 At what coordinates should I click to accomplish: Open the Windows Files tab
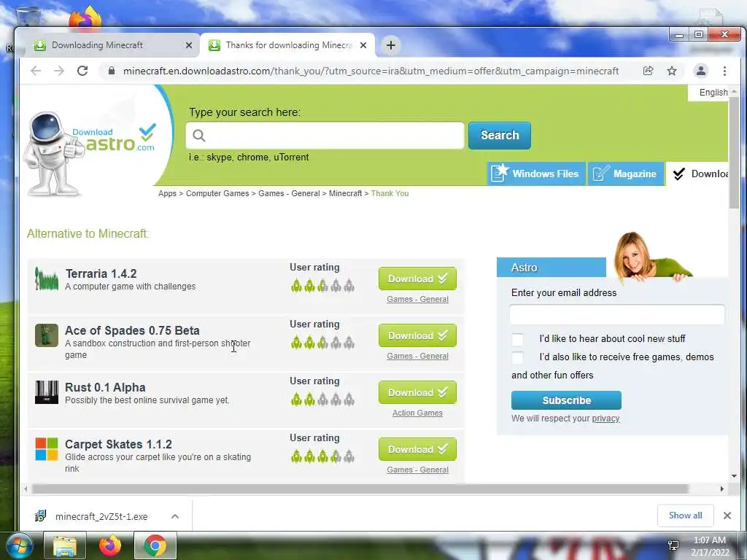pos(536,174)
